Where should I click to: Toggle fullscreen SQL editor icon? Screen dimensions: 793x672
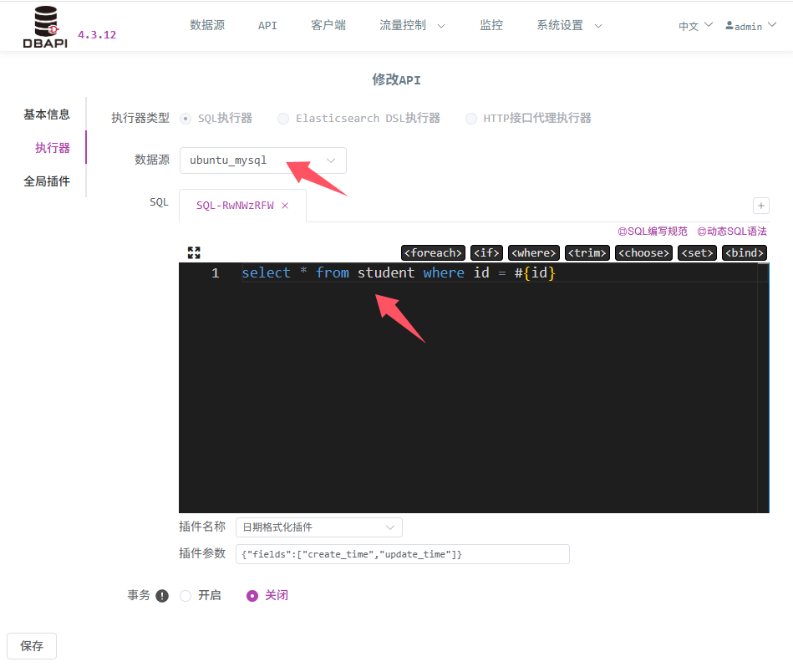tap(194, 252)
